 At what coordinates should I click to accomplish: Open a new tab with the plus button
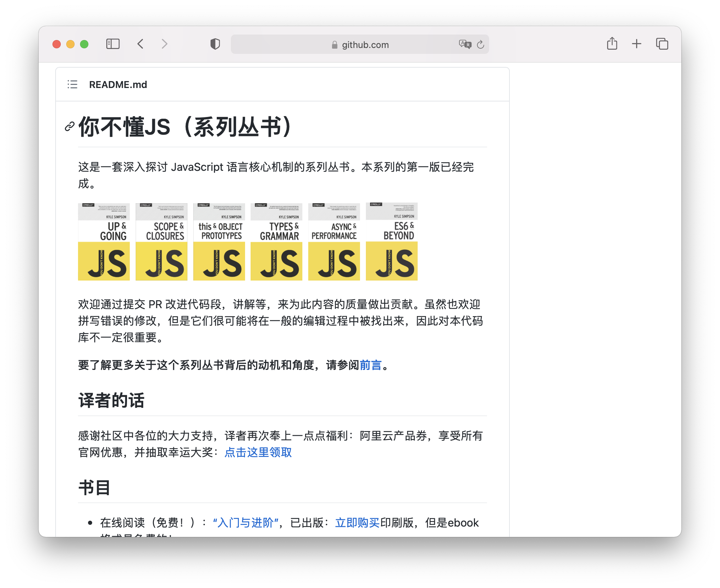(637, 44)
